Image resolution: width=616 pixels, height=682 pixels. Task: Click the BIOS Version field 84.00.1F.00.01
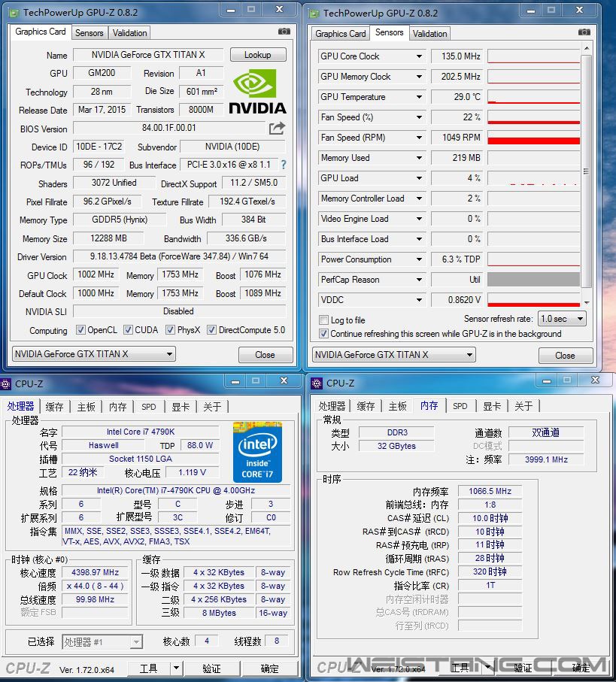[x=169, y=128]
